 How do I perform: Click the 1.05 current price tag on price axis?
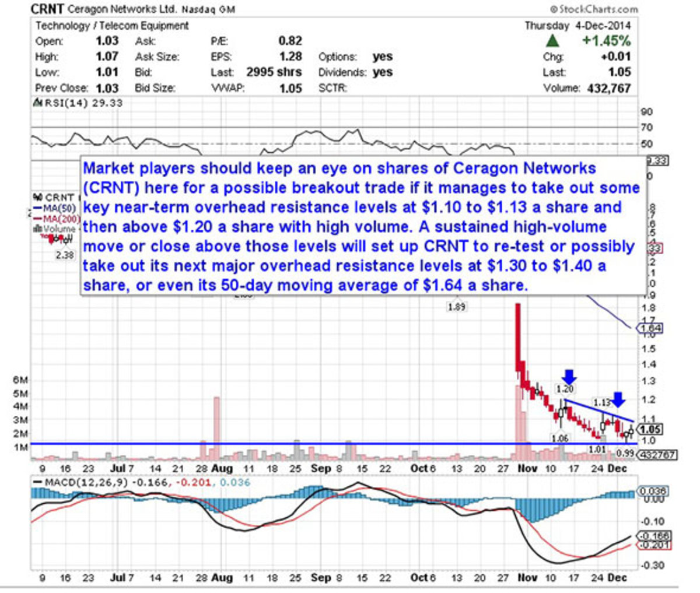point(650,430)
